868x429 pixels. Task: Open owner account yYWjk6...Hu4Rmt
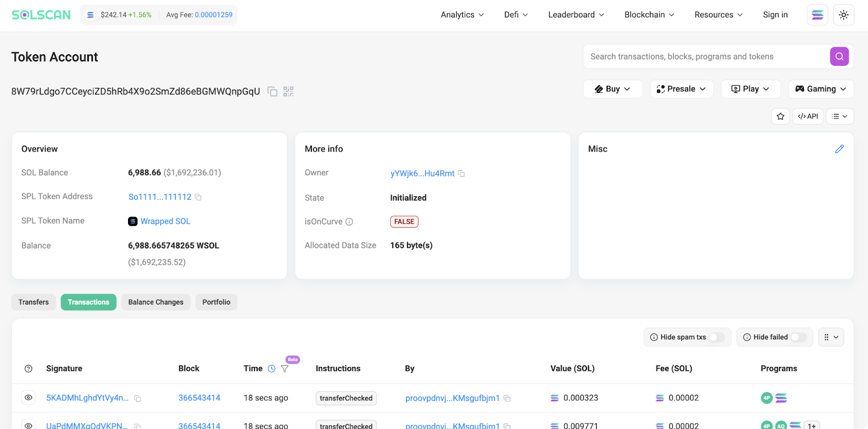423,174
